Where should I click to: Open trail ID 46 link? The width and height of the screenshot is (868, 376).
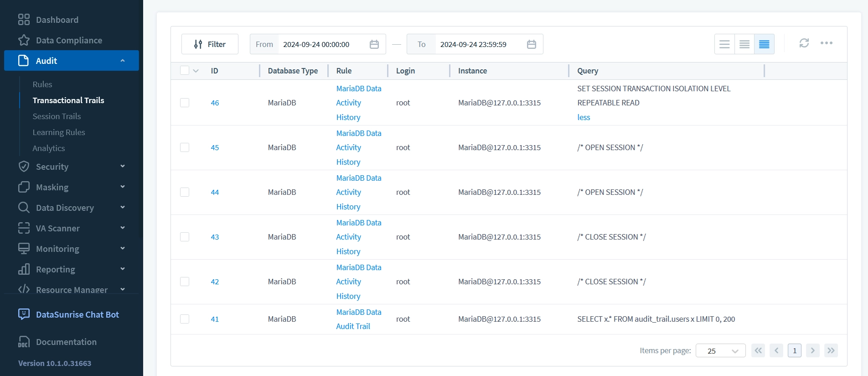(215, 103)
